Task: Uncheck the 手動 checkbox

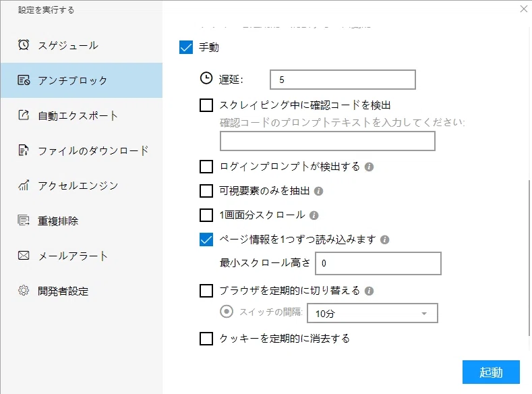Action: (186, 47)
